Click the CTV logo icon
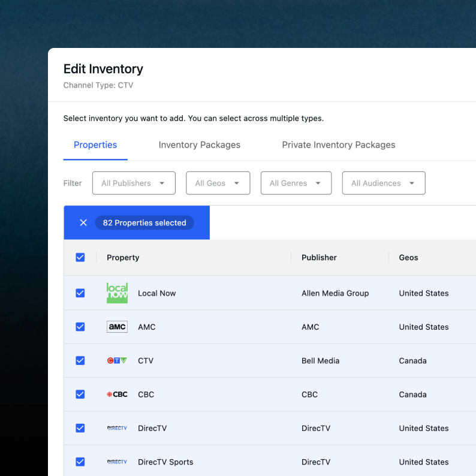Viewport: 476px width, 476px height. coord(117,360)
